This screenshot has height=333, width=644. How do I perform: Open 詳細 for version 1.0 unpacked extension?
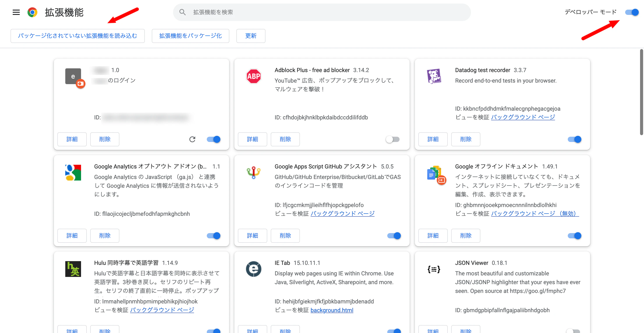click(x=72, y=139)
